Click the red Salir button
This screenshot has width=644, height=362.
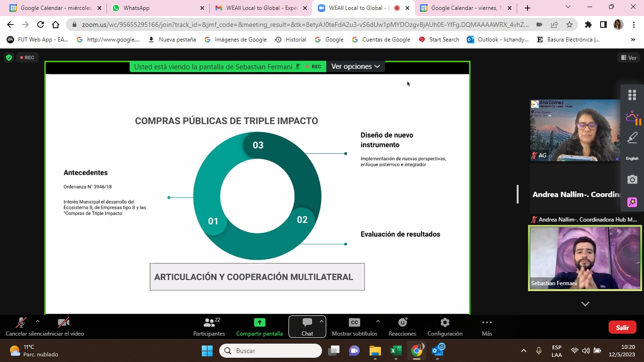tap(622, 328)
